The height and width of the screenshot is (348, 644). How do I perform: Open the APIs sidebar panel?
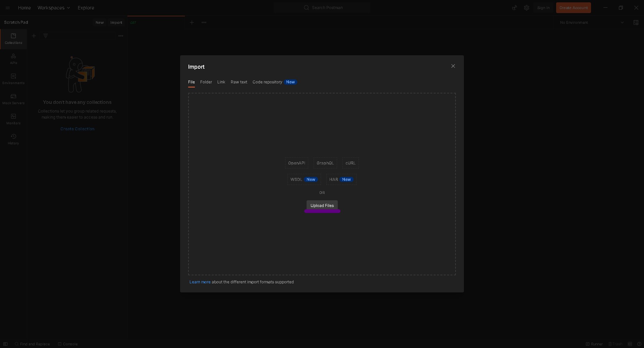(13, 59)
